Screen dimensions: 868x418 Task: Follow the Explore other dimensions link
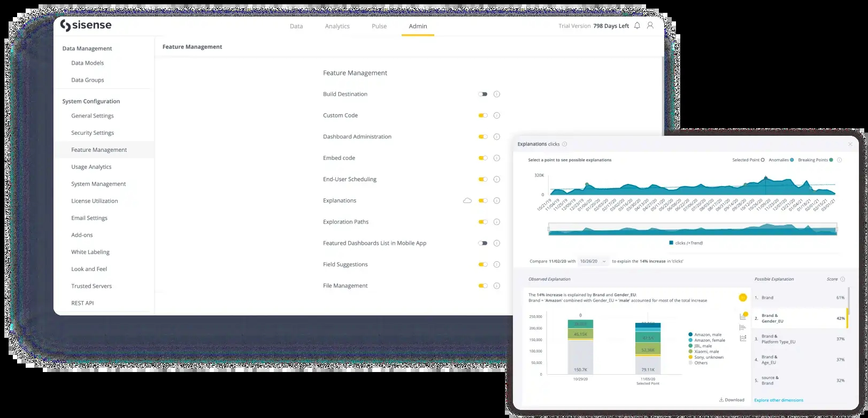(779, 400)
